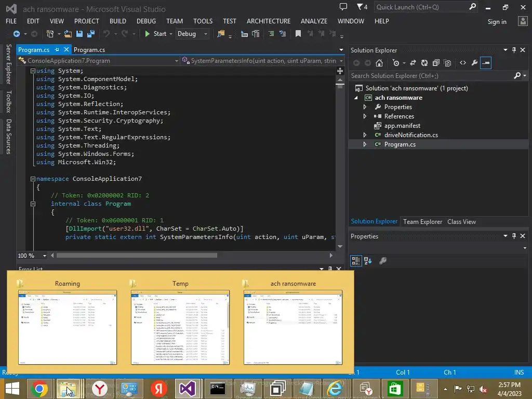Screen dimensions: 532x399
Task: Open the Start button dropdown arrow
Action: (171, 34)
